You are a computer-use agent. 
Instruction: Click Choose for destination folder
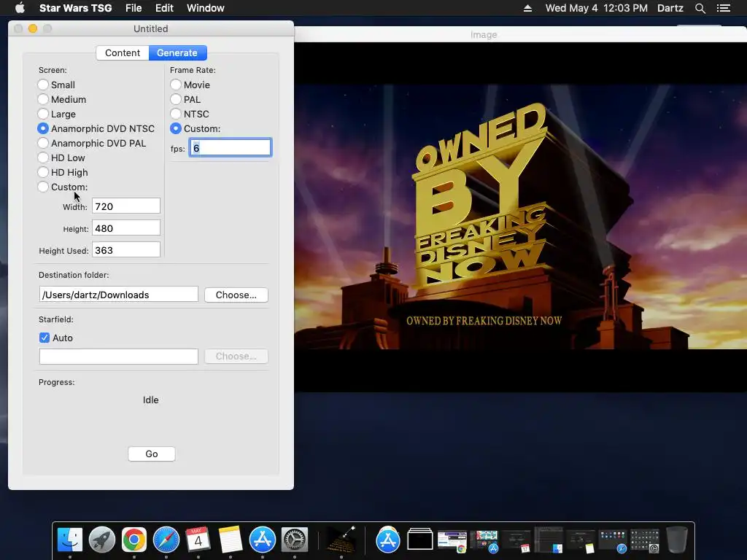(236, 295)
